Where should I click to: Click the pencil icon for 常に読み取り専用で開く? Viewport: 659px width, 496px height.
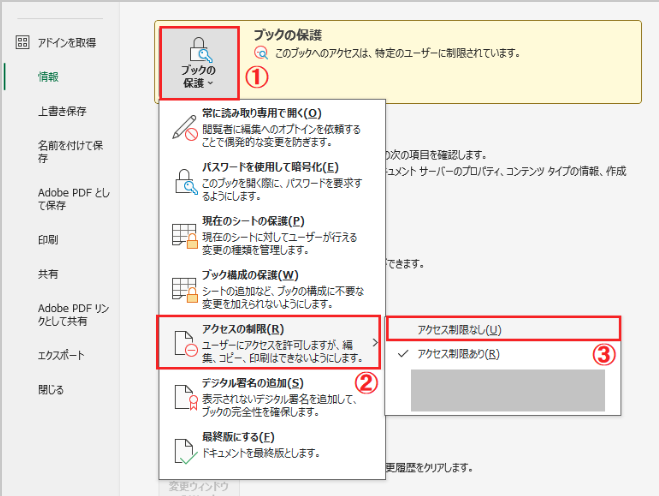(x=186, y=126)
